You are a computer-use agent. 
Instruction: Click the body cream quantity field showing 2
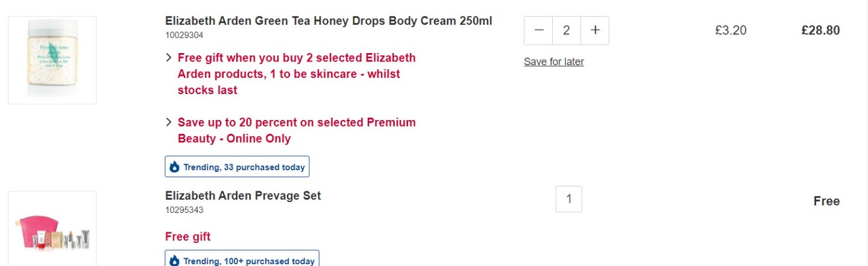567,30
